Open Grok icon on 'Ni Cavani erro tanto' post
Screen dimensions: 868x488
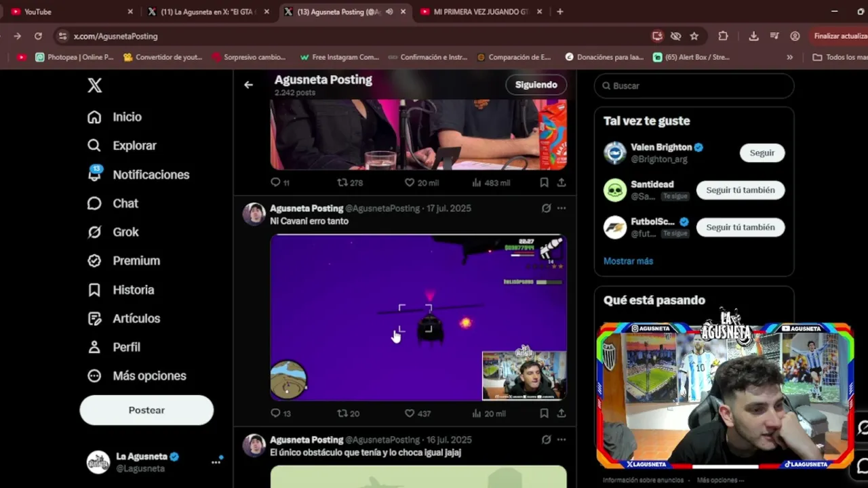pyautogui.click(x=546, y=208)
